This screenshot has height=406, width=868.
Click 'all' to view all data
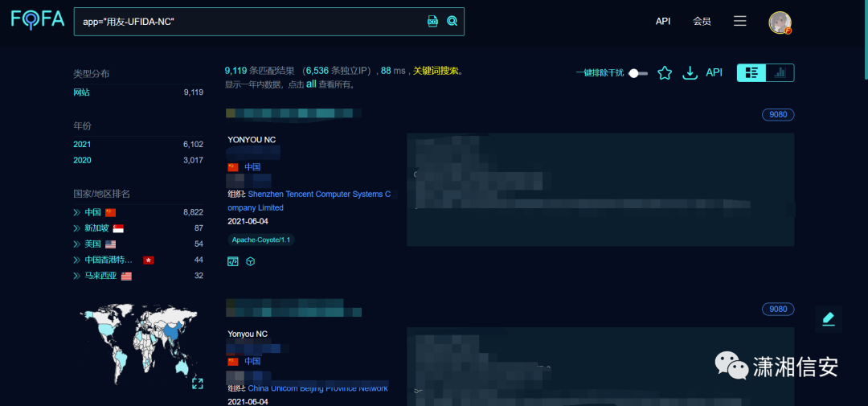[311, 84]
